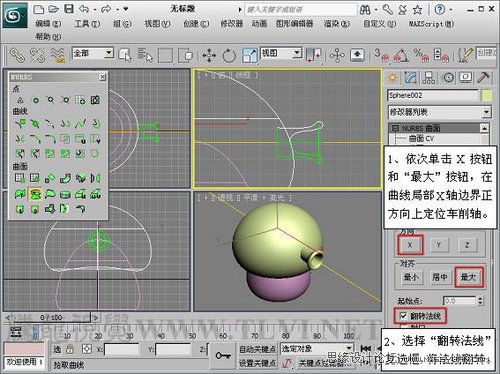Click the Unlink Selection tool

coord(37,55)
